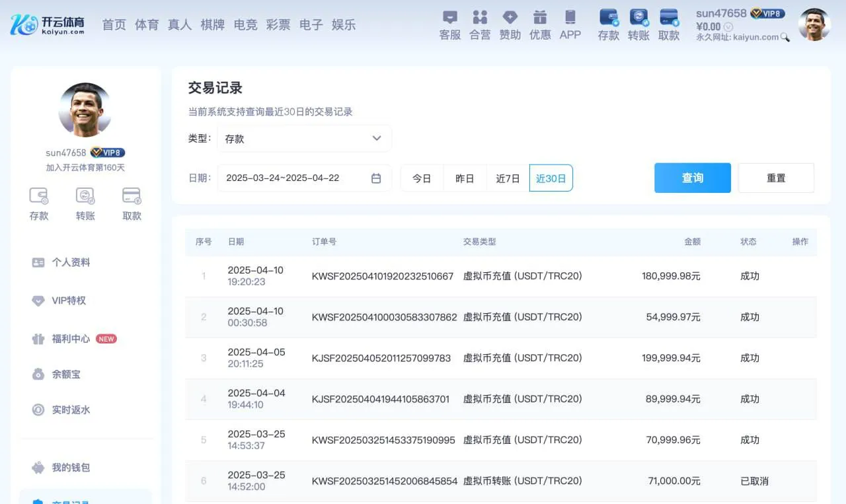Click the 合营 partnership icon
Screen dimensions: 846x504
[x=479, y=25]
